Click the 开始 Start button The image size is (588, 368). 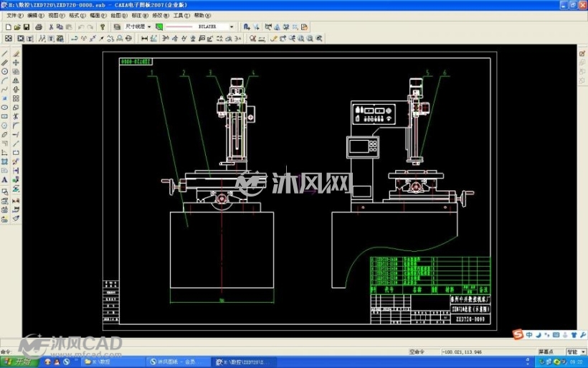pyautogui.click(x=19, y=362)
